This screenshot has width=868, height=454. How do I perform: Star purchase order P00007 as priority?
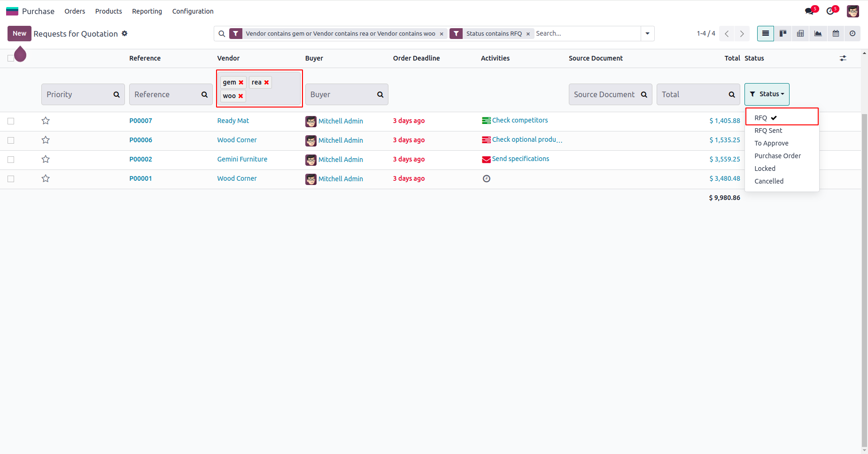point(46,121)
